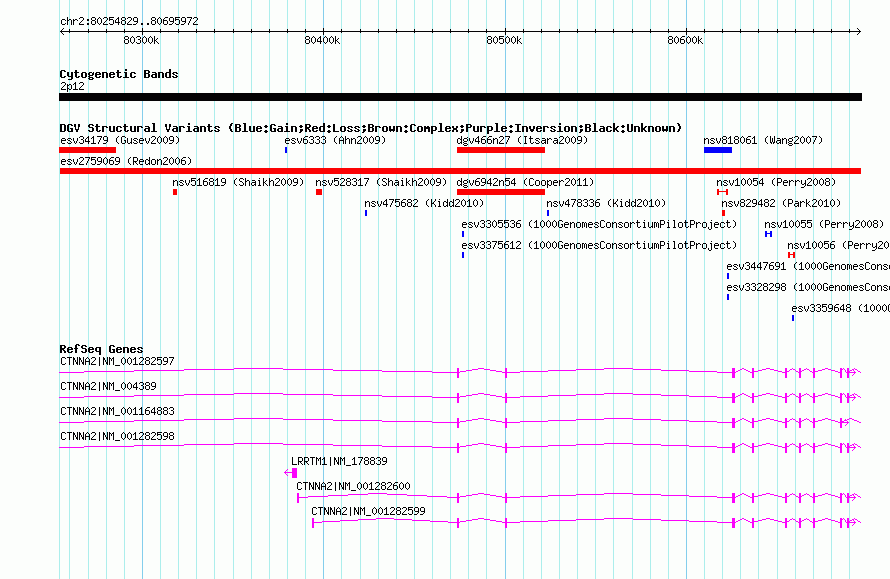
Task: Click the LRRTM1 gene arrow glyph
Action: click(291, 473)
